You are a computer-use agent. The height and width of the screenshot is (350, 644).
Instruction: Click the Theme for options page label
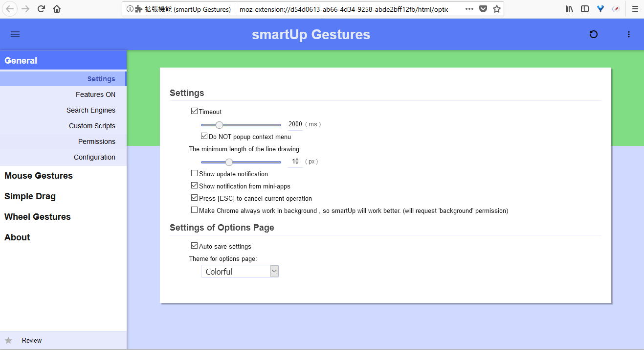point(223,258)
